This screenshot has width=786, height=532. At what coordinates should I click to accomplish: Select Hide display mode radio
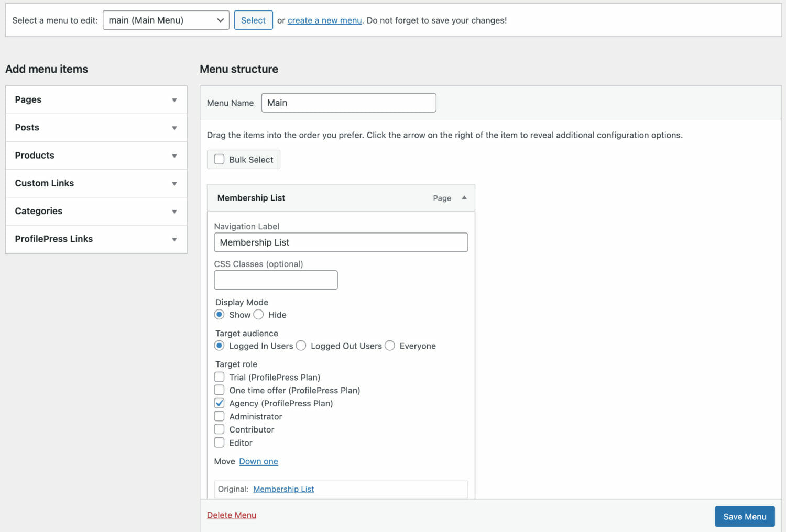(258, 315)
